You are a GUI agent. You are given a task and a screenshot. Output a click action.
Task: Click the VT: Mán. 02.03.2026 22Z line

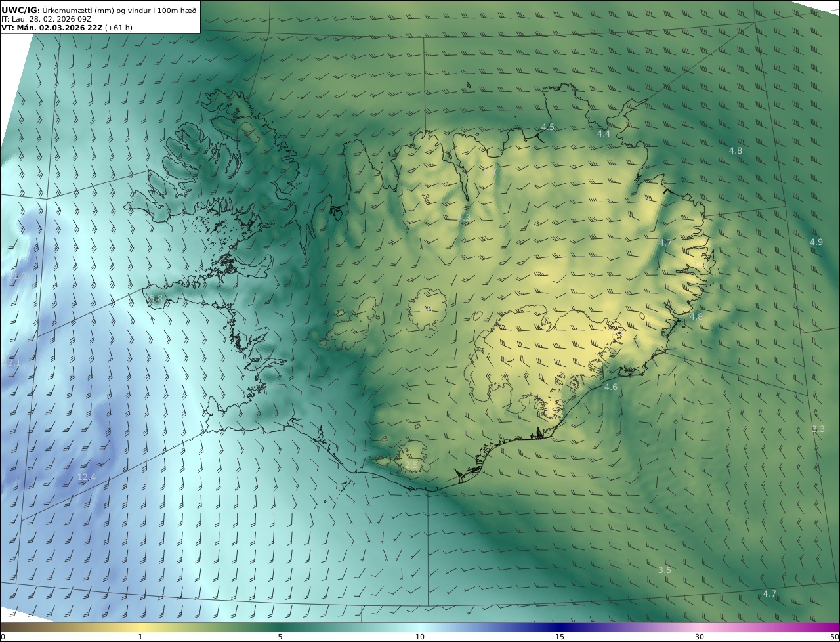click(x=67, y=28)
